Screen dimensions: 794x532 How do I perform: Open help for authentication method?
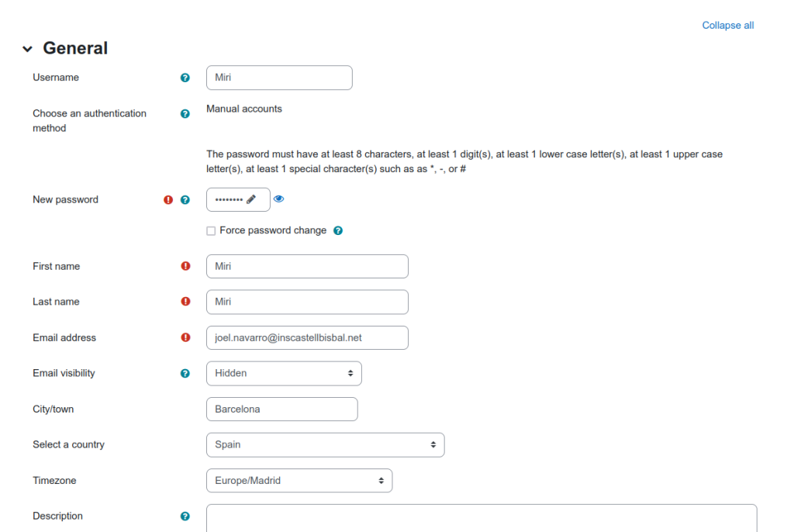[185, 113]
